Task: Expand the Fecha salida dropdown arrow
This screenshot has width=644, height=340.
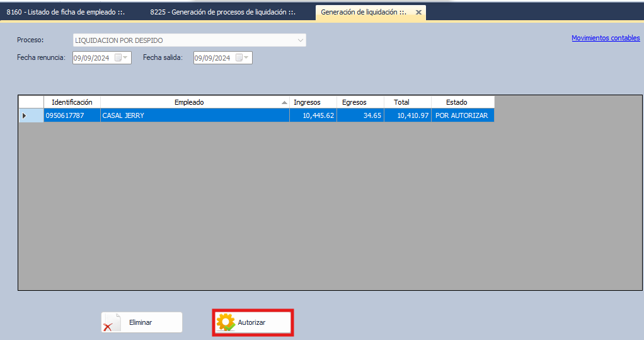Action: pyautogui.click(x=246, y=58)
